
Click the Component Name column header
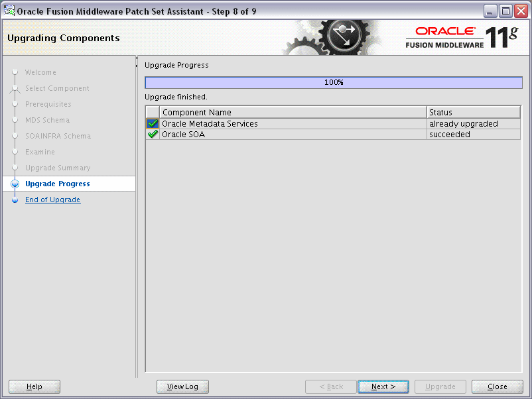[293, 112]
